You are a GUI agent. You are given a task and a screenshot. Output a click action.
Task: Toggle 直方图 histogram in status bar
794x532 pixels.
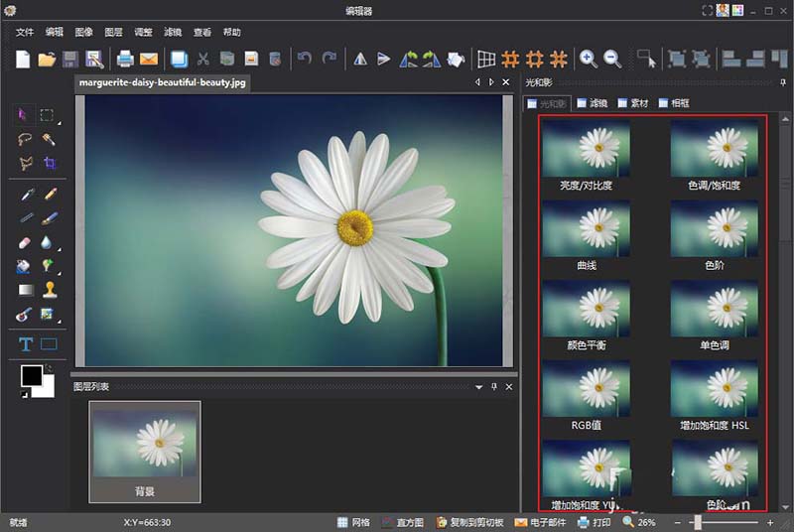[402, 522]
